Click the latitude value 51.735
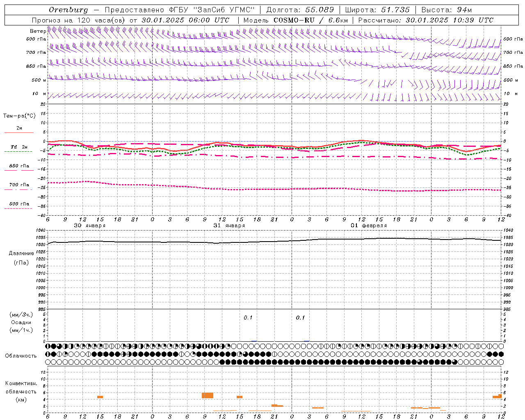The image size is (525, 420). coord(395,10)
